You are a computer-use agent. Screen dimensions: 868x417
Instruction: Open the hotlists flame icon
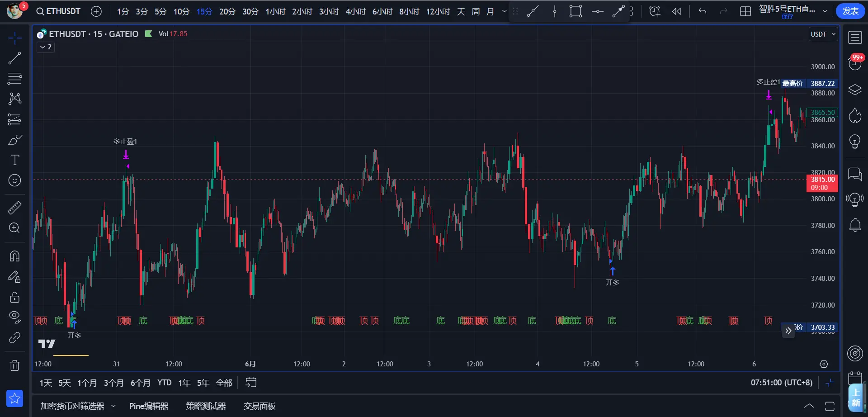coord(855,115)
